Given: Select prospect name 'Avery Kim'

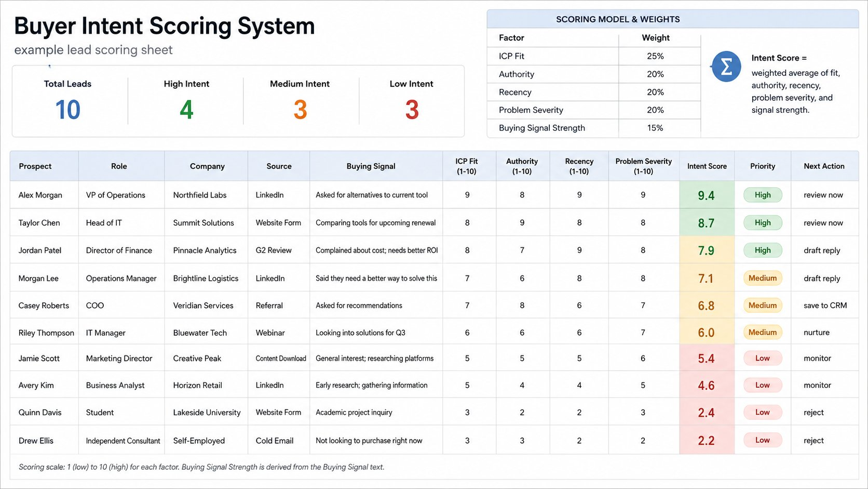Looking at the screenshot, I should [36, 385].
